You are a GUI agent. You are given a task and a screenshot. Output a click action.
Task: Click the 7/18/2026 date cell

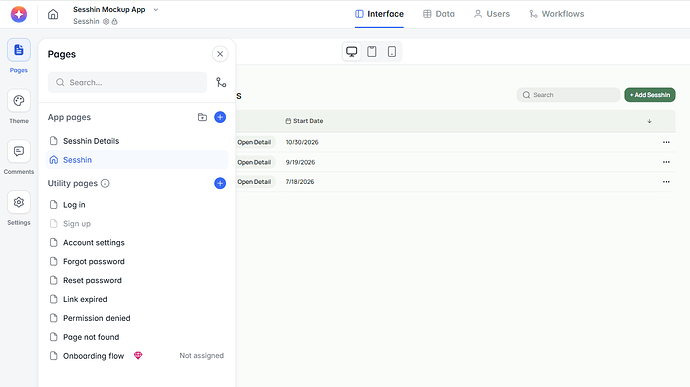[300, 181]
